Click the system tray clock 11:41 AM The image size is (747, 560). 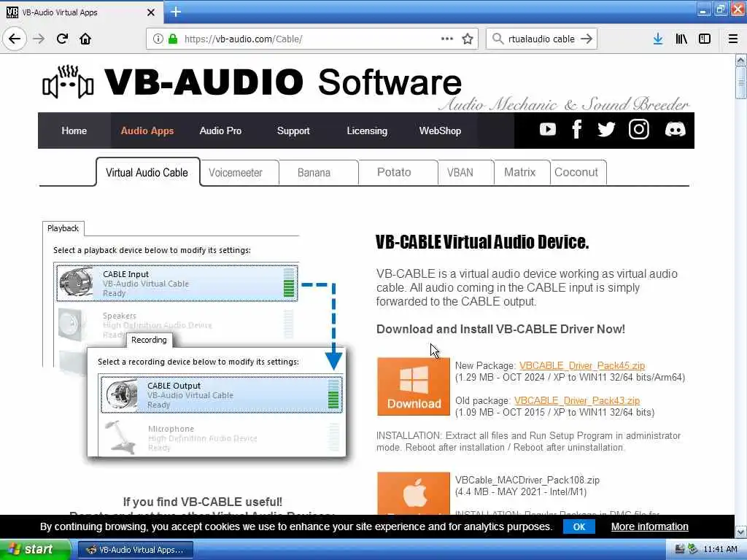720,550
